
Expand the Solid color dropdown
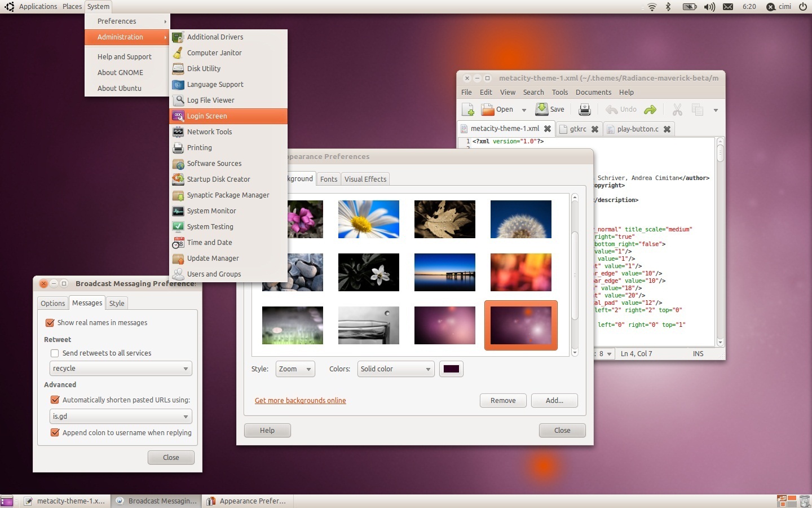pyautogui.click(x=395, y=369)
